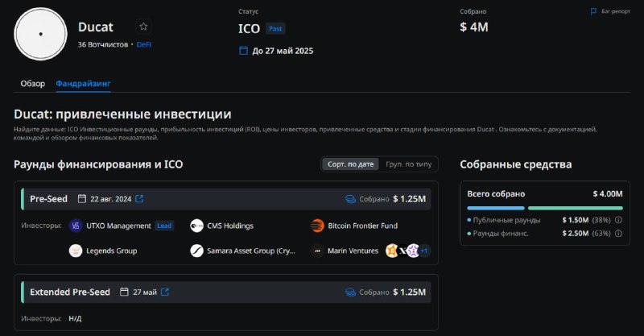Open Marin Ventures investor page
The image size is (644, 336).
click(x=353, y=251)
